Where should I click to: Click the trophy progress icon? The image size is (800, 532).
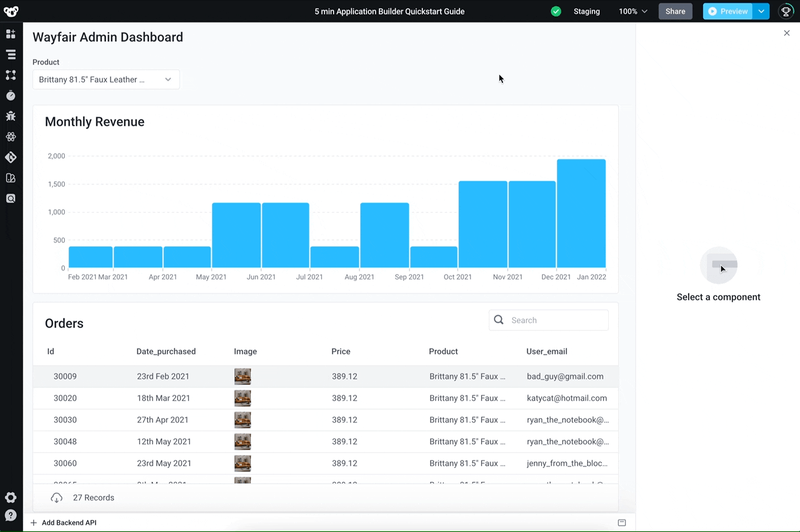coord(786,11)
